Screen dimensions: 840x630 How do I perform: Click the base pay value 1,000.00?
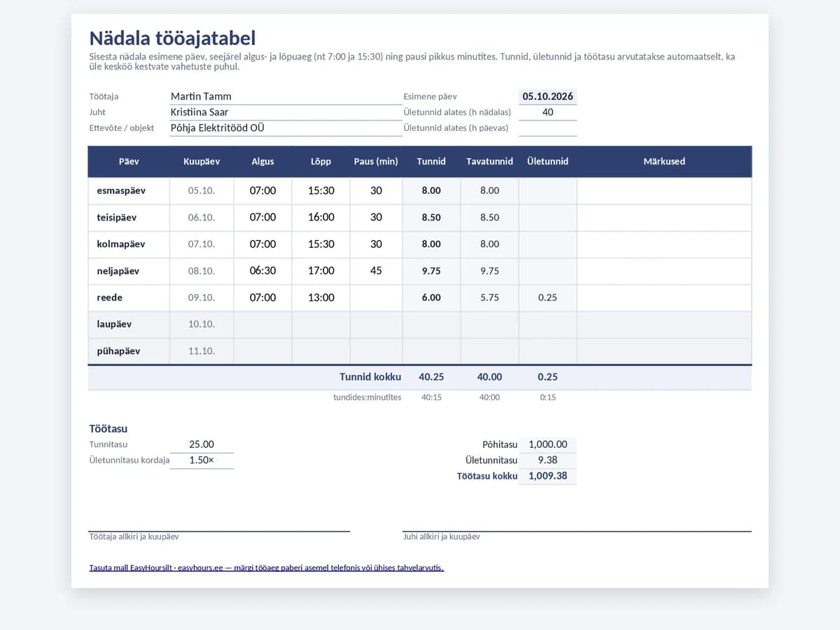[x=548, y=444]
